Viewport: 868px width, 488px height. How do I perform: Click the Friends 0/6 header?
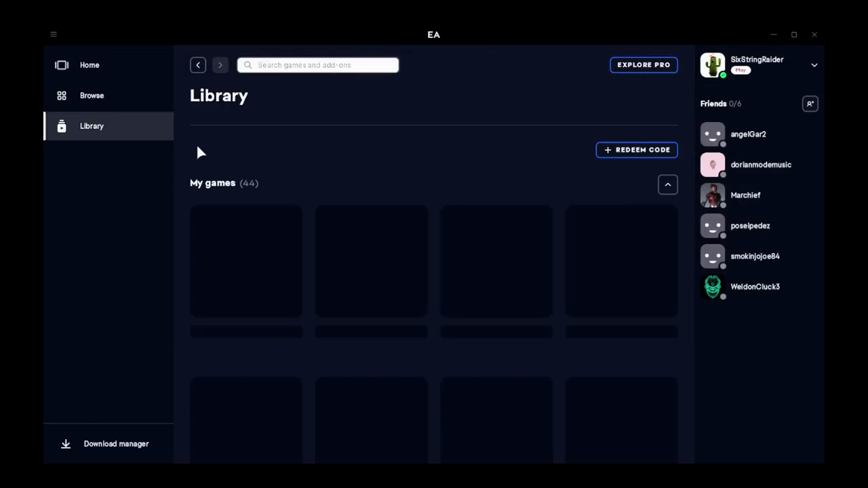[721, 104]
